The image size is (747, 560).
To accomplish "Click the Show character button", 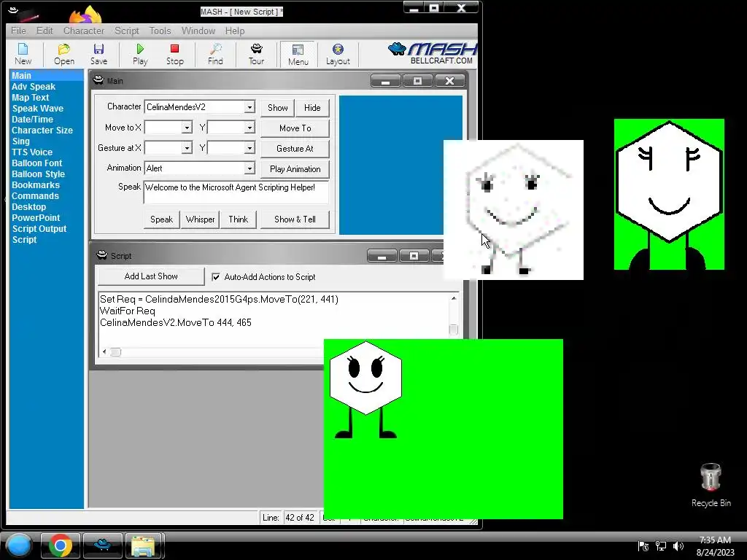I will coord(278,108).
